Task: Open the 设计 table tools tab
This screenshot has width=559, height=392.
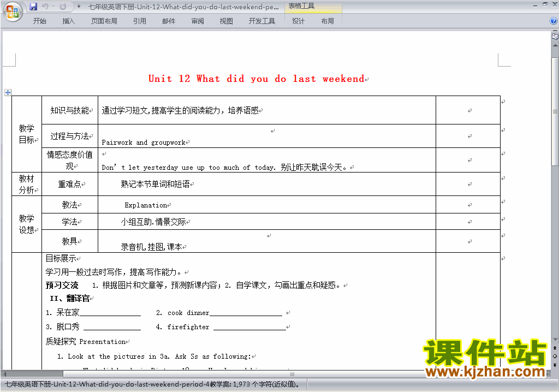Action: coord(299,21)
